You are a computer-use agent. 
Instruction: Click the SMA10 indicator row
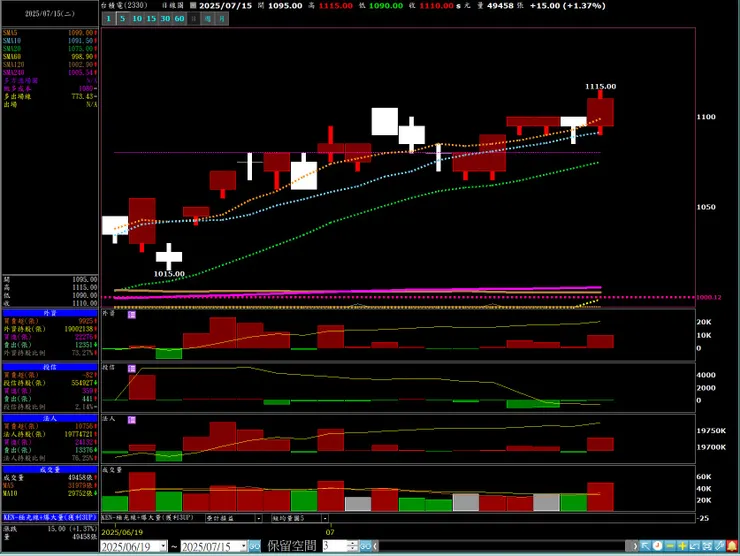click(50, 41)
